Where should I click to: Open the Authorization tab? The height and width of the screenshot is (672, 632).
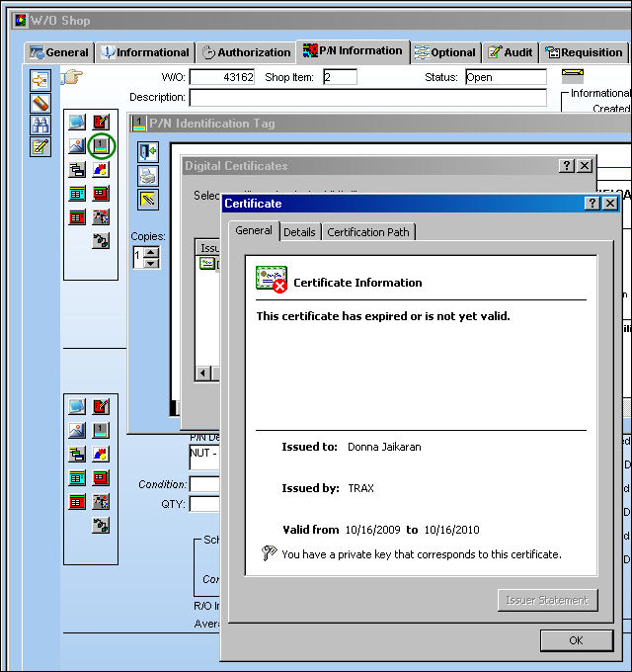pos(247,52)
